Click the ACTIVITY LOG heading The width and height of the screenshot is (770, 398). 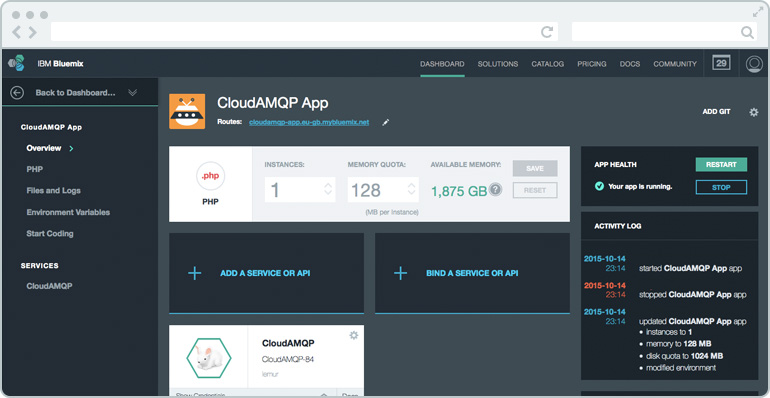pyautogui.click(x=618, y=226)
